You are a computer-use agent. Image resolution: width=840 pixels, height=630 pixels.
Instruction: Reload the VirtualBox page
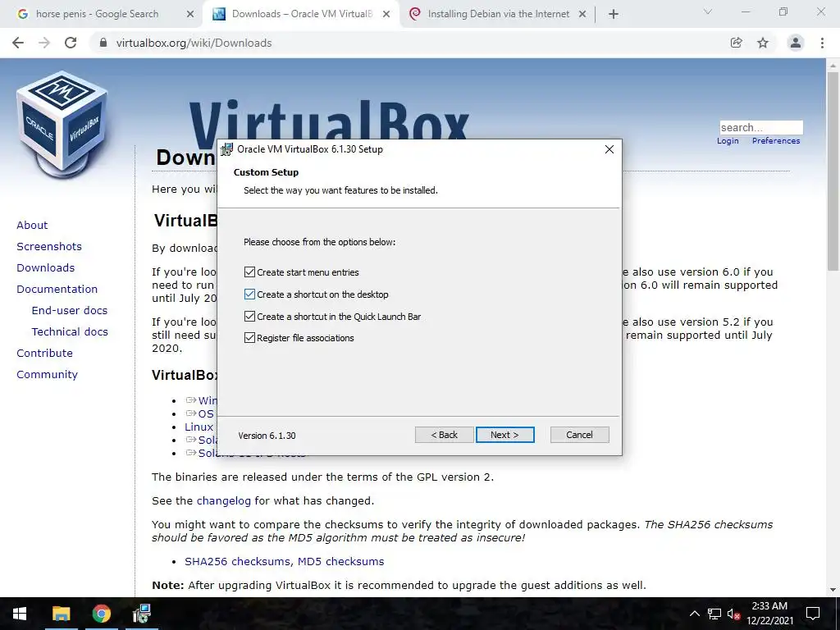(x=71, y=43)
